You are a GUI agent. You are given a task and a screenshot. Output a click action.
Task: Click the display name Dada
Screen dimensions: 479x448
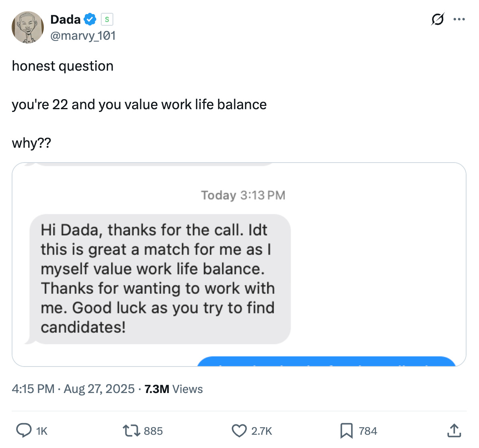[66, 19]
